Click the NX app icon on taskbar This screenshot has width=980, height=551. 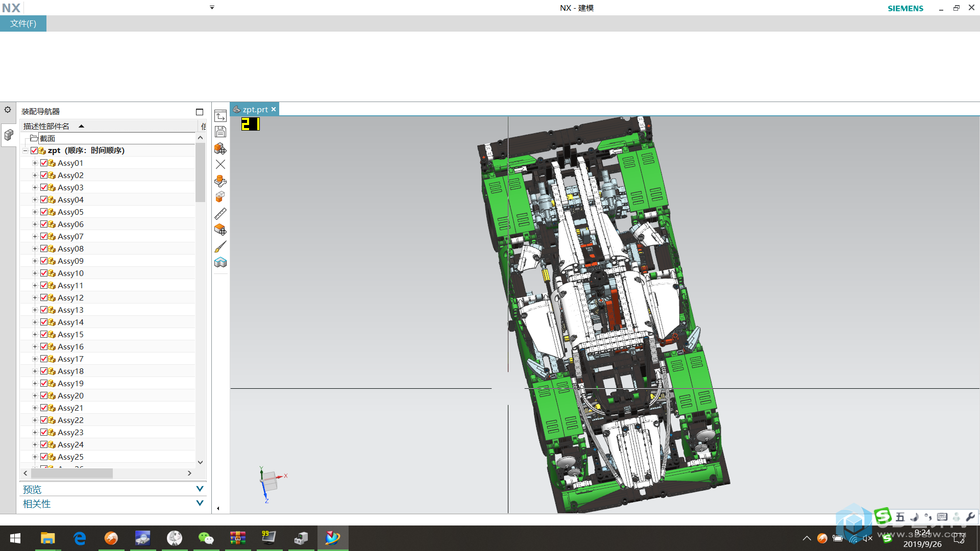333,538
